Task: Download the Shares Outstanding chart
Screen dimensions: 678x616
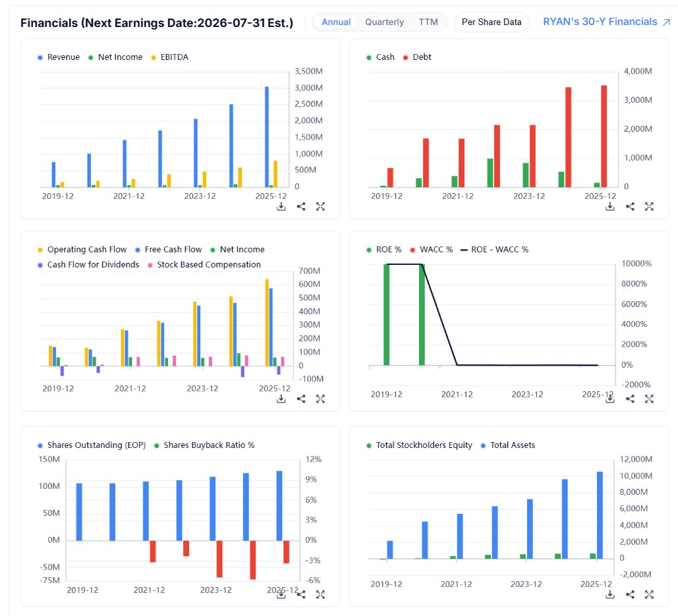Action: 281,595
